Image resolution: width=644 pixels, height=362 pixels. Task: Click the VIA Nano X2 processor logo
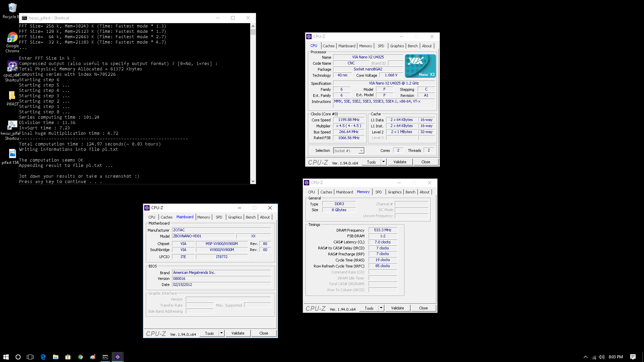(420, 66)
